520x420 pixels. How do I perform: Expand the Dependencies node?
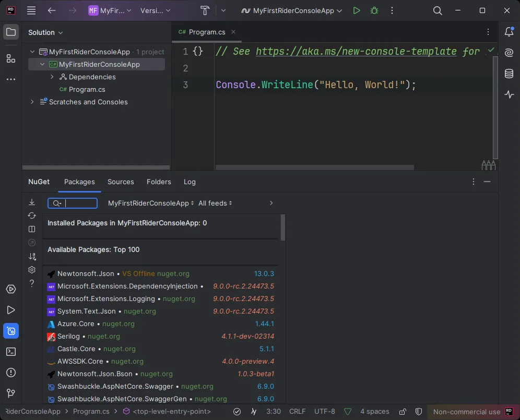click(x=52, y=77)
